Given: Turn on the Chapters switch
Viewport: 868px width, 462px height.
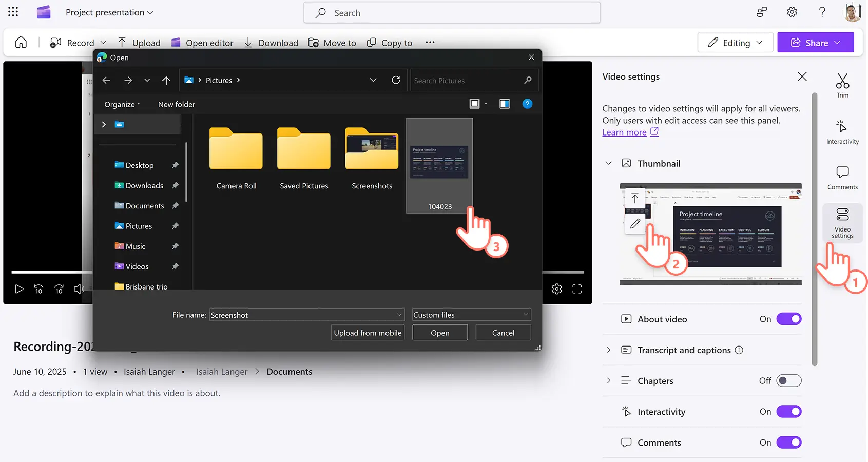Looking at the screenshot, I should (789, 380).
